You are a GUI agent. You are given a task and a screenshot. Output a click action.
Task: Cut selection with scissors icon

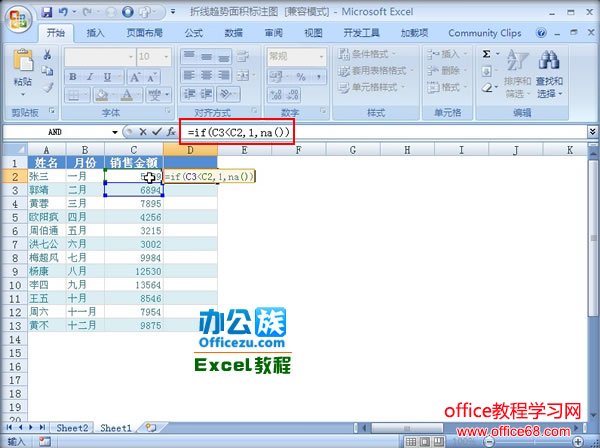pyautogui.click(x=47, y=55)
